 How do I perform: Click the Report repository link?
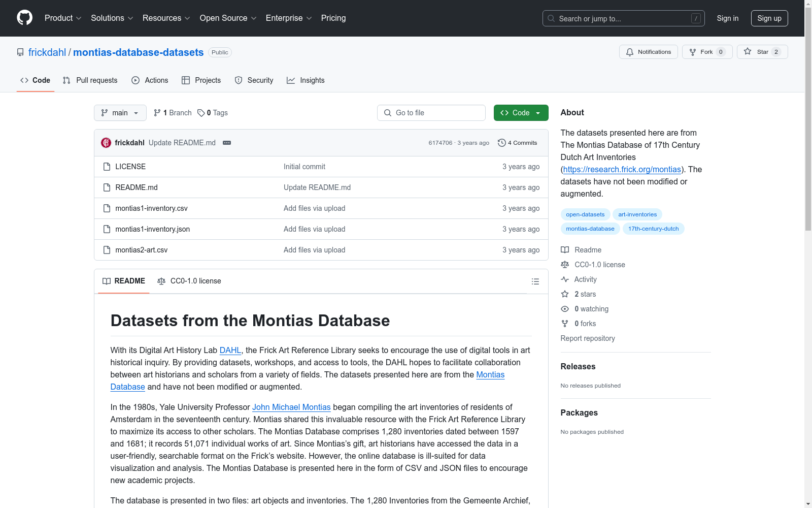588,338
